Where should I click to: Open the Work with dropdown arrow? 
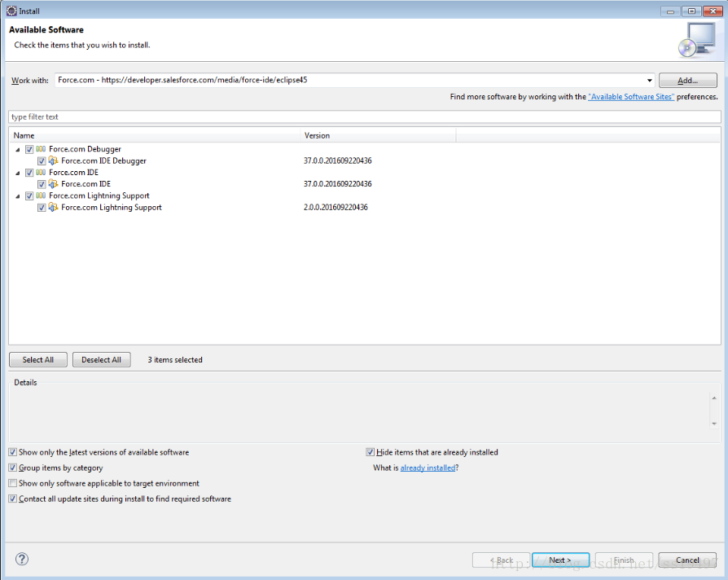pyautogui.click(x=649, y=81)
